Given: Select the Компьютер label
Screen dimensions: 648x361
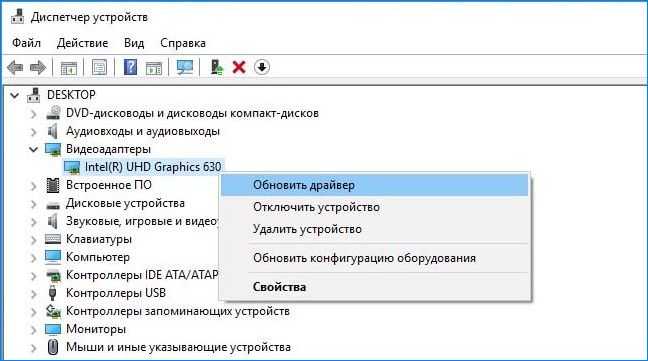Looking at the screenshot, I should click(98, 257).
